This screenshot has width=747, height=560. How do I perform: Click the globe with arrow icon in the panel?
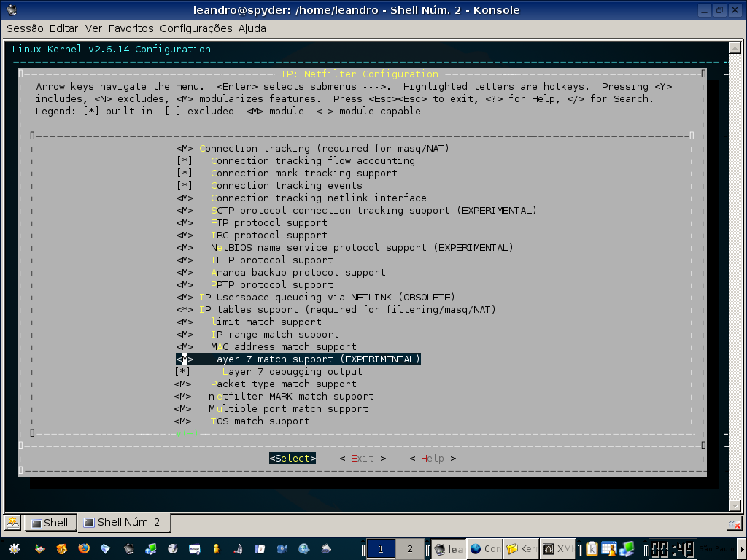(x=304, y=549)
